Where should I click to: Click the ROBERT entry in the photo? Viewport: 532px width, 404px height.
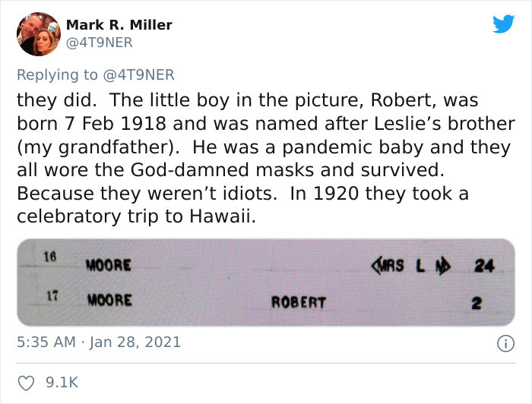click(299, 302)
